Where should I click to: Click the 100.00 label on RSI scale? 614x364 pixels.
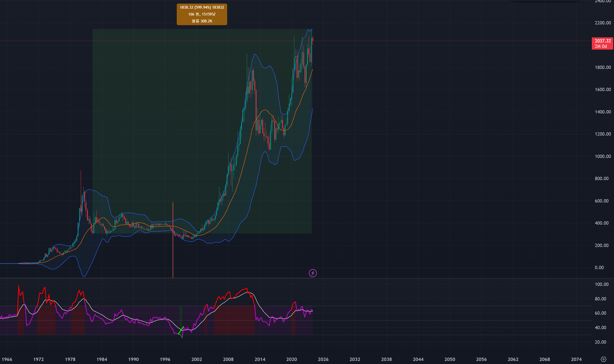(x=602, y=284)
